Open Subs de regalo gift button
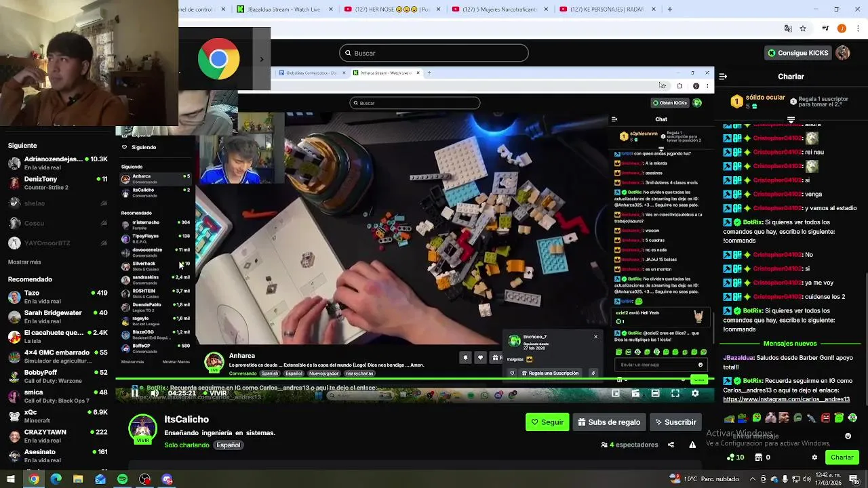This screenshot has width=868, height=488. (x=609, y=422)
